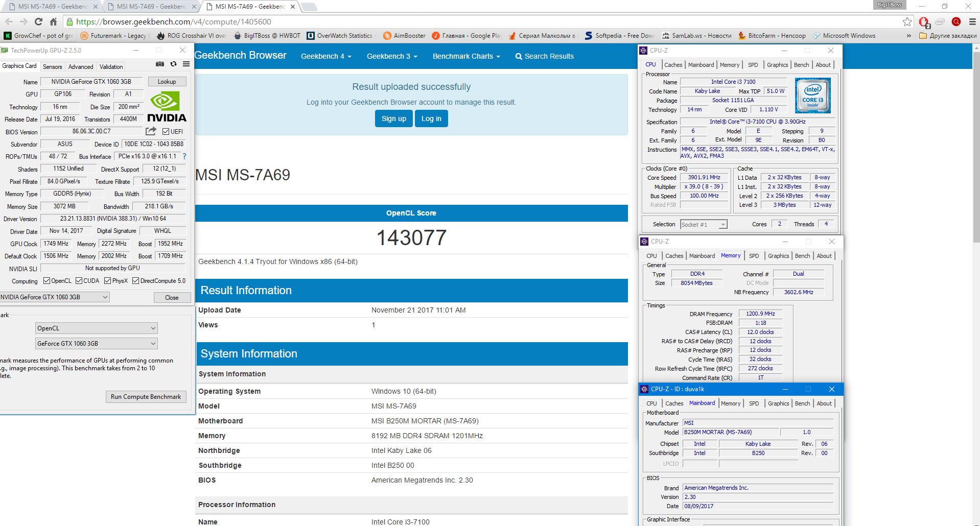The width and height of the screenshot is (980, 526).
Task: Toggle the UEFI checkbox in GPU-Z
Action: pos(166,132)
